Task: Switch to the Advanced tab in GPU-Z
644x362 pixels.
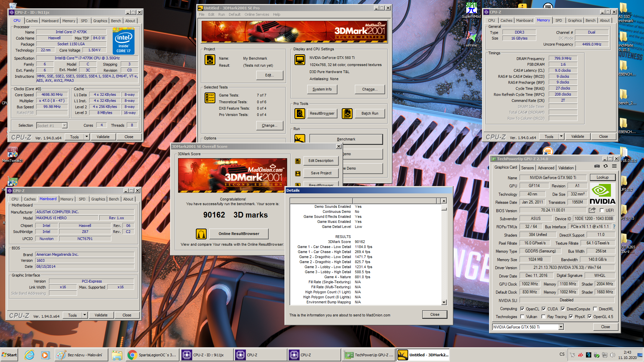Action: pos(546,168)
